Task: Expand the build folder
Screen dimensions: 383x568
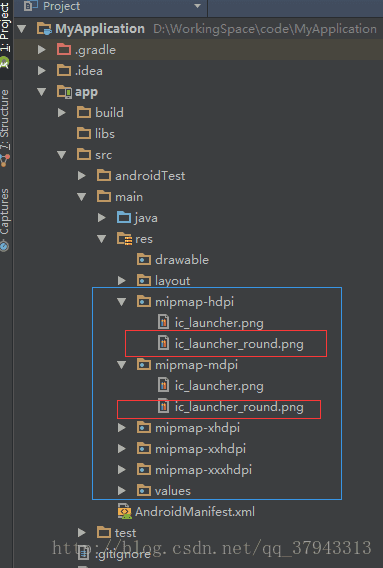Action: coord(62,113)
